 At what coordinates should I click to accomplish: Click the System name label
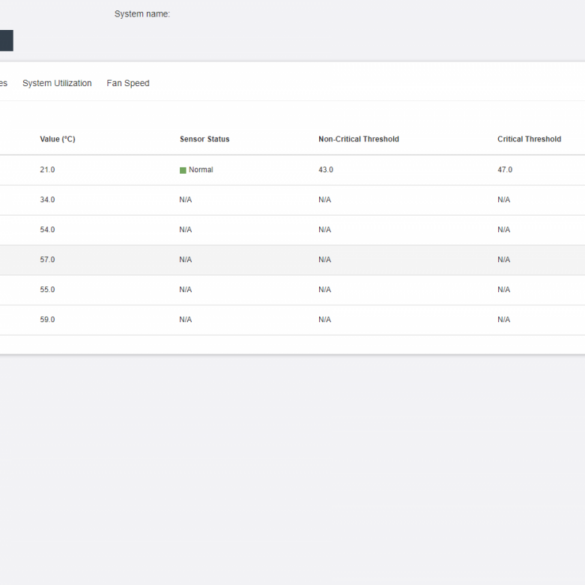(142, 14)
